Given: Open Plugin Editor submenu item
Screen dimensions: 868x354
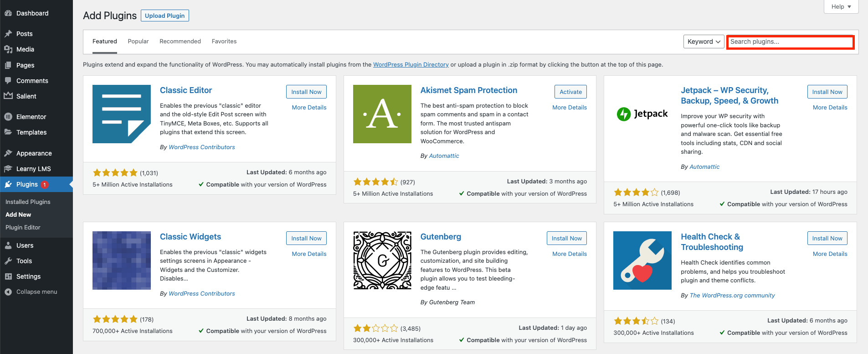Looking at the screenshot, I should tap(23, 227).
